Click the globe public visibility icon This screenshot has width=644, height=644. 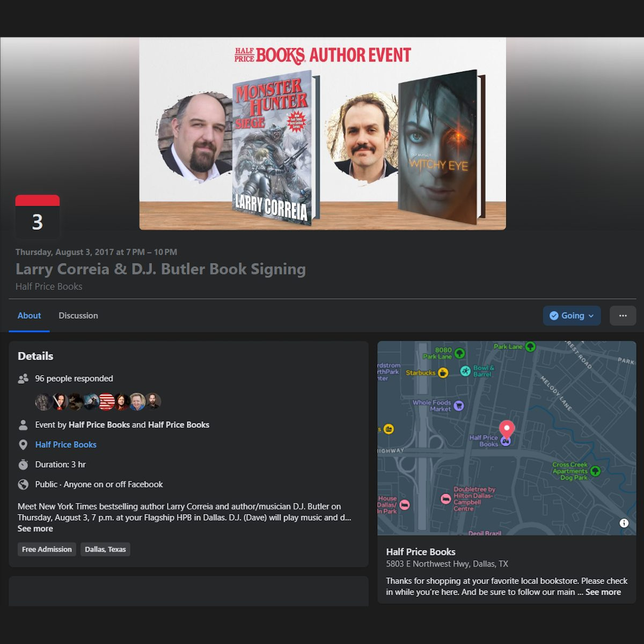click(x=23, y=484)
